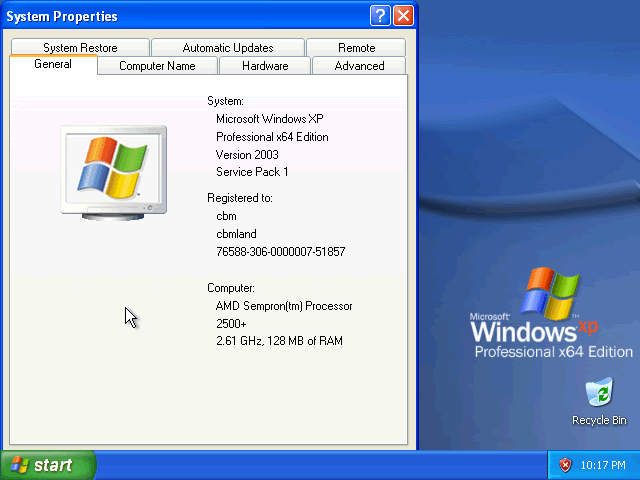Click the General tab
Image resolution: width=640 pixels, height=480 pixels.
53,64
